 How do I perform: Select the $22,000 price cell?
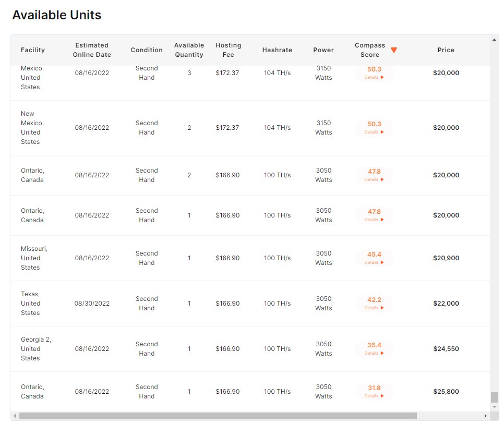[446, 303]
